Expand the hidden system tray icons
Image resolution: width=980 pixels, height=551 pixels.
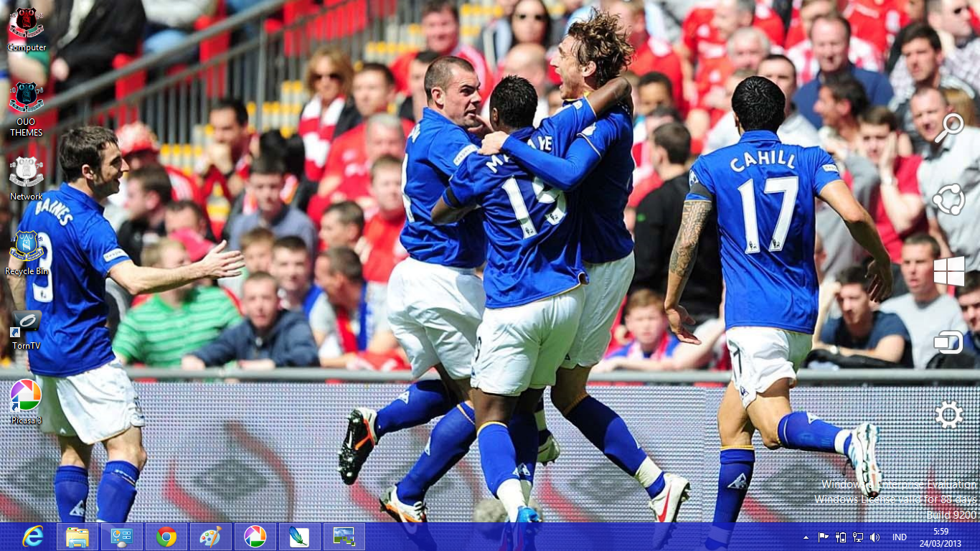(x=806, y=536)
